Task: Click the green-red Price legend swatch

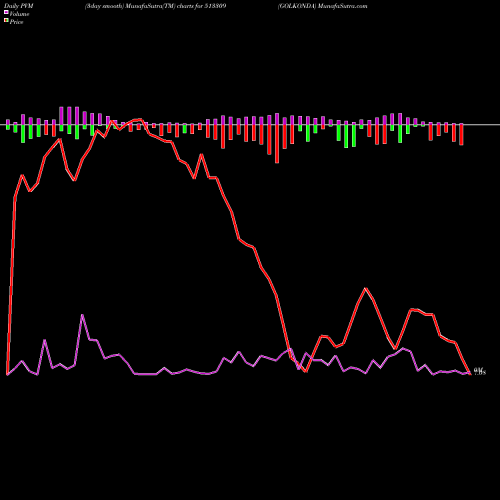Action: point(6,21)
